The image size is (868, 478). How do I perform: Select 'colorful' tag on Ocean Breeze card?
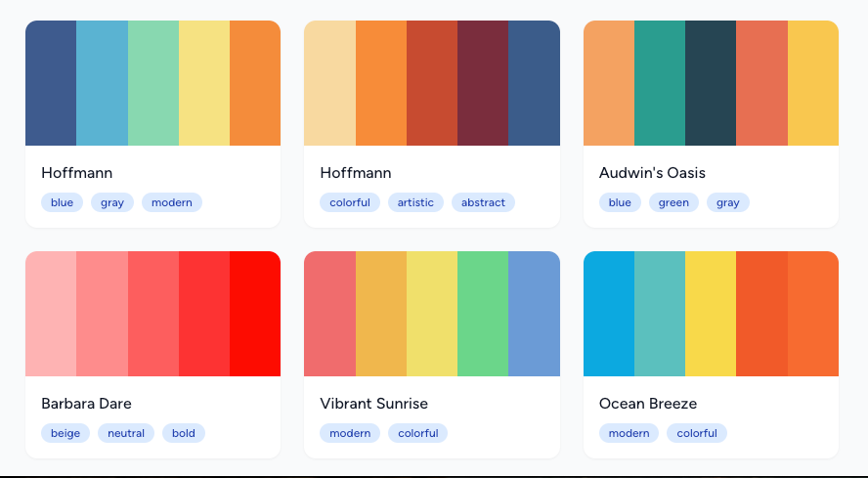point(697,433)
